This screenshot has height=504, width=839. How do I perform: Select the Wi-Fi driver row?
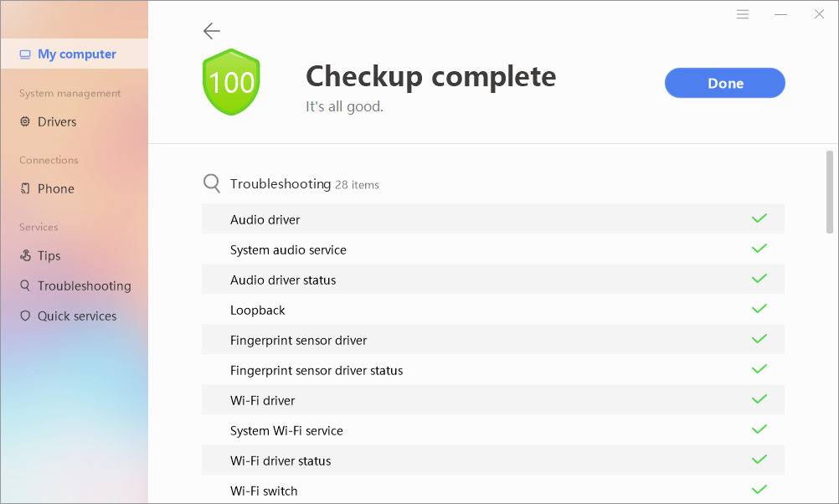[x=492, y=400]
